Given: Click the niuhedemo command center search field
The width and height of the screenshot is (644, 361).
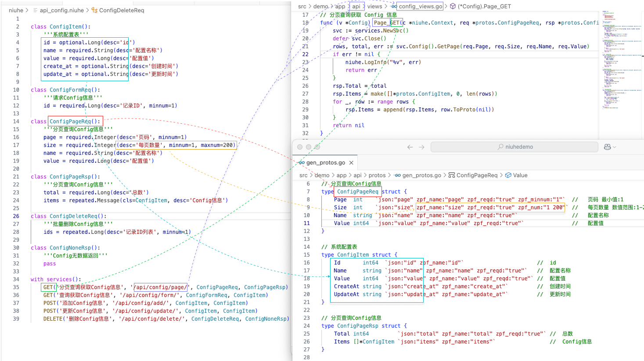Looking at the screenshot, I should click(514, 147).
